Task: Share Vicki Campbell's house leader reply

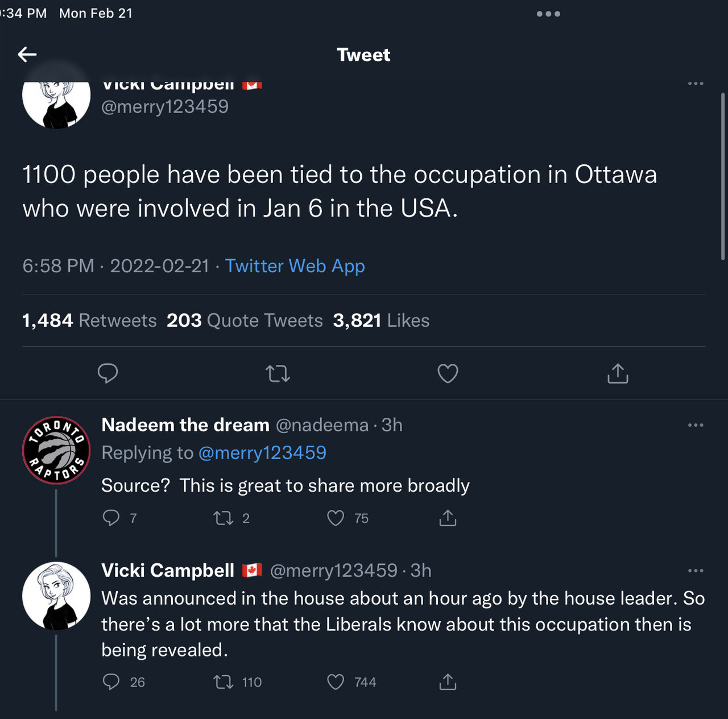Action: (448, 682)
